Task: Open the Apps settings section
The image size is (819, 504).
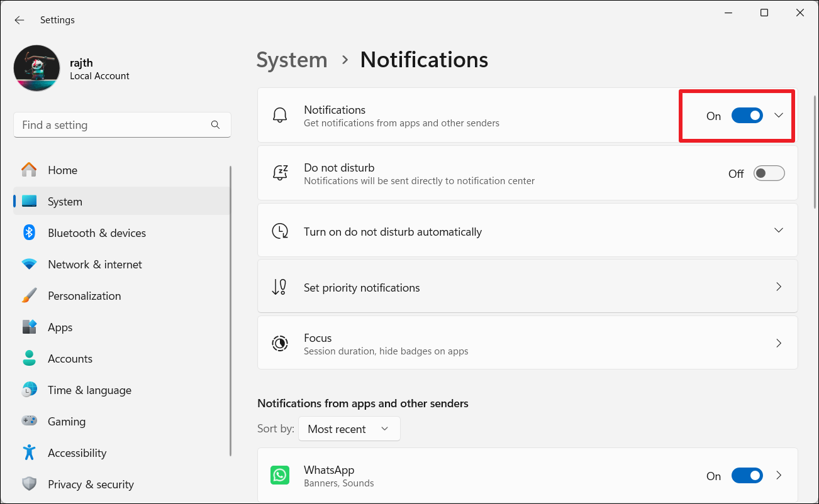Action: click(60, 327)
